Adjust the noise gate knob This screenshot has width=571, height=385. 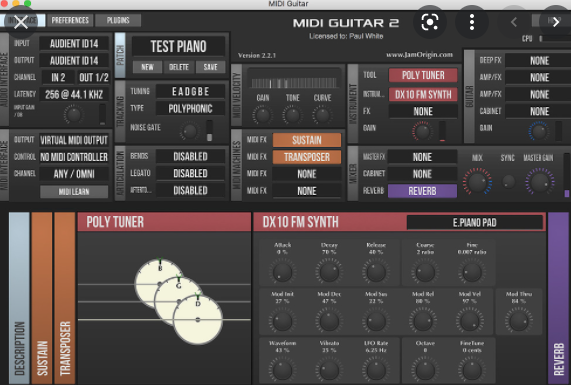click(189, 131)
